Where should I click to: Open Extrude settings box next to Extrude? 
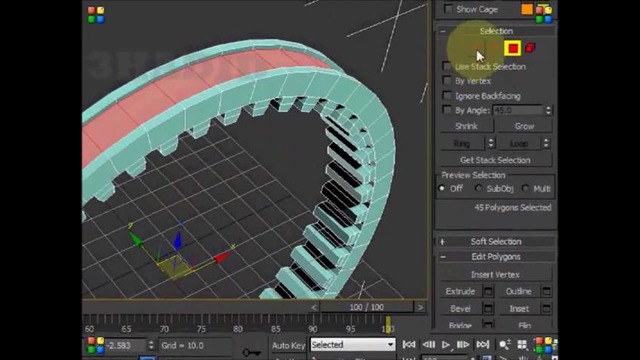pos(488,291)
